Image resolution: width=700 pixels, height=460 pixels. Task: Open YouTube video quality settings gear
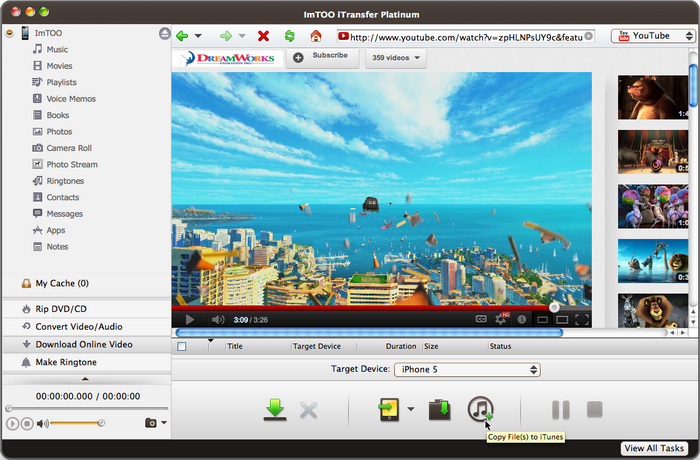(501, 319)
